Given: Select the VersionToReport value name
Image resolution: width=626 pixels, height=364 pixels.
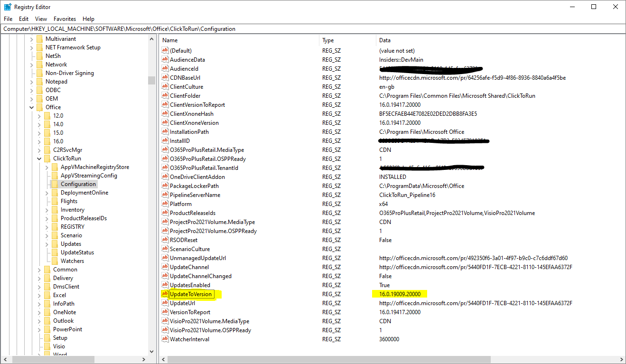Looking at the screenshot, I should pyautogui.click(x=190, y=312).
